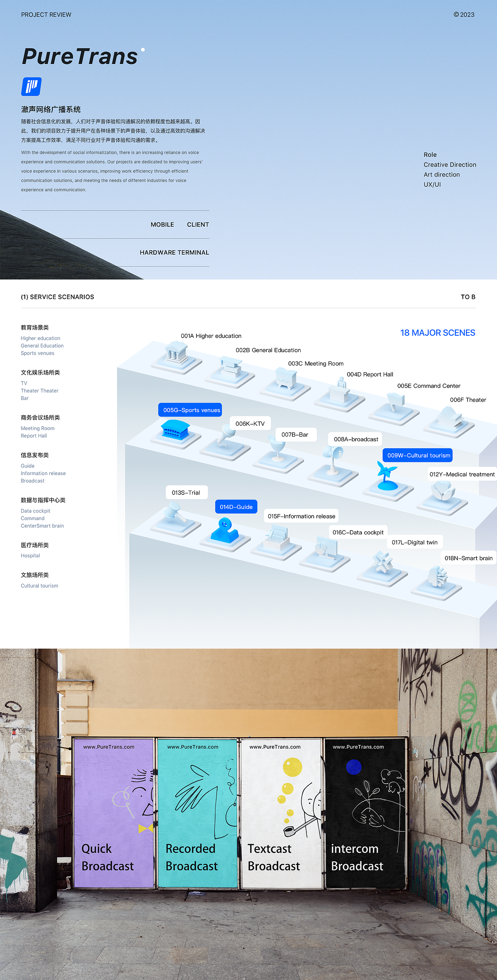Click the Meeting Room presentation board icon
This screenshot has width=497, height=980.
(x=285, y=384)
